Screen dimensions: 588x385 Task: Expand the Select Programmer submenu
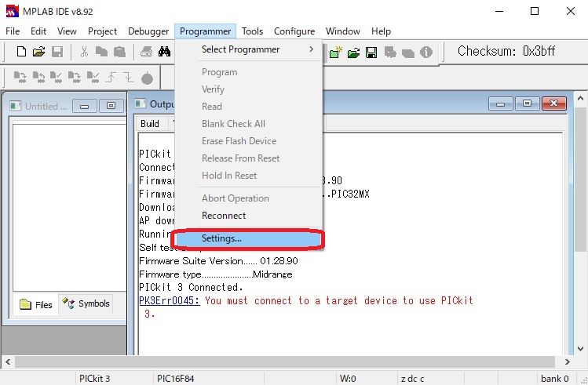248,49
